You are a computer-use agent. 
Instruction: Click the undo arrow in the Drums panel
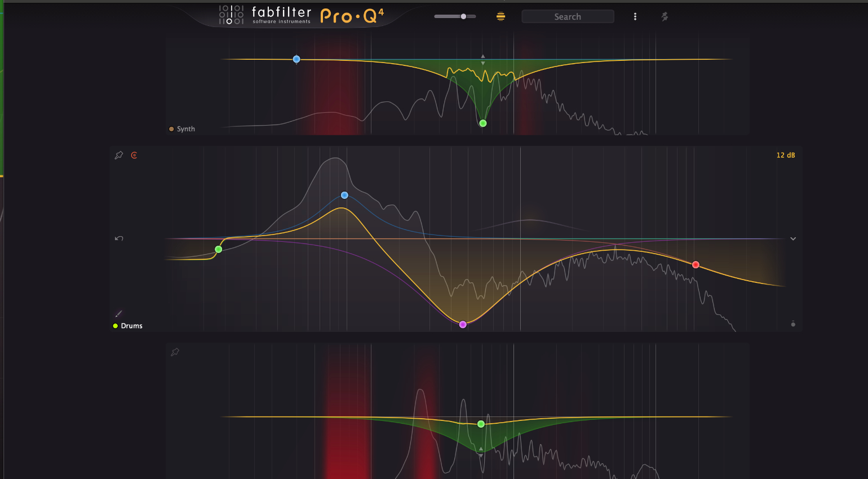click(x=119, y=238)
